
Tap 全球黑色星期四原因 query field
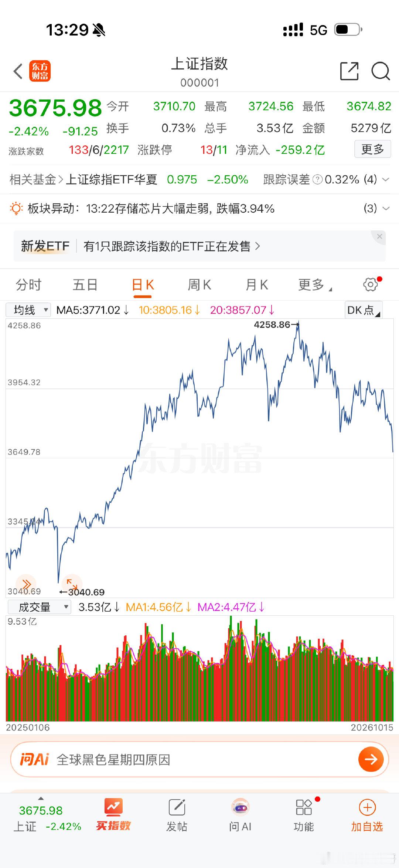point(113,760)
